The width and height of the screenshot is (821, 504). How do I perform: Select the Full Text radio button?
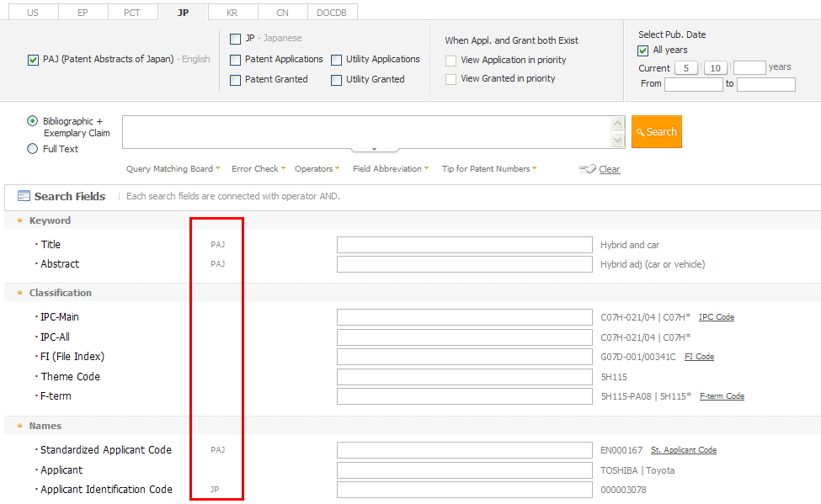tap(31, 149)
